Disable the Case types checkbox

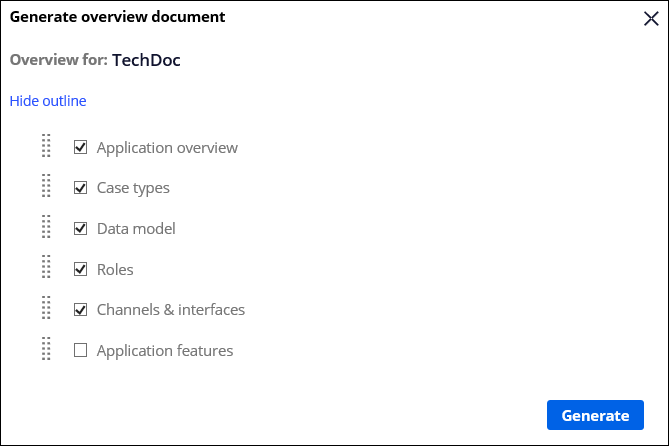81,187
